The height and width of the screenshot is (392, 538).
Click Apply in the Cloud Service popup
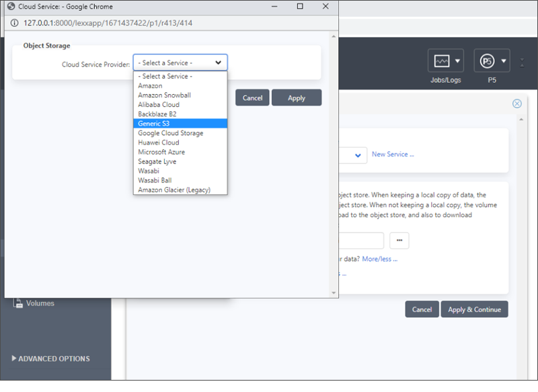click(x=297, y=97)
